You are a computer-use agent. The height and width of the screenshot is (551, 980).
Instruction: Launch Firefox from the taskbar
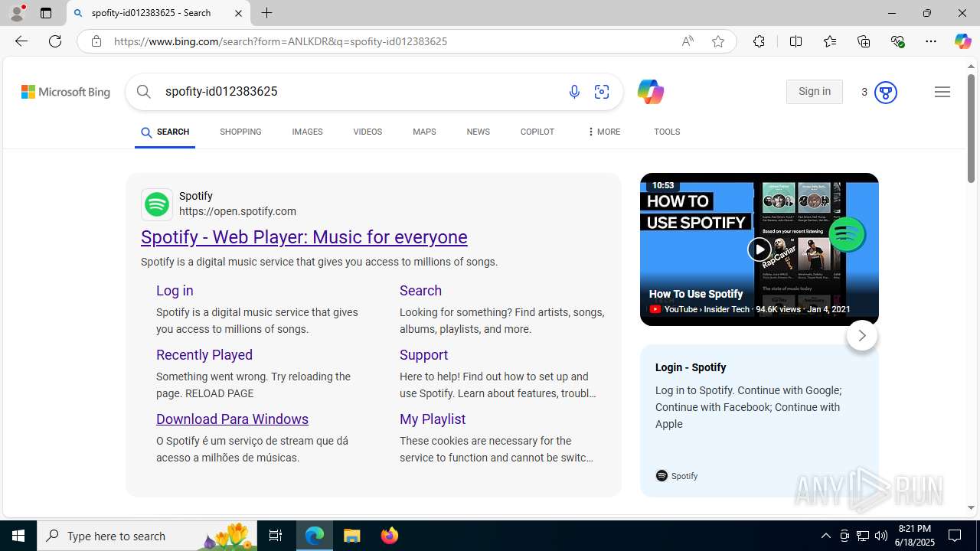390,536
